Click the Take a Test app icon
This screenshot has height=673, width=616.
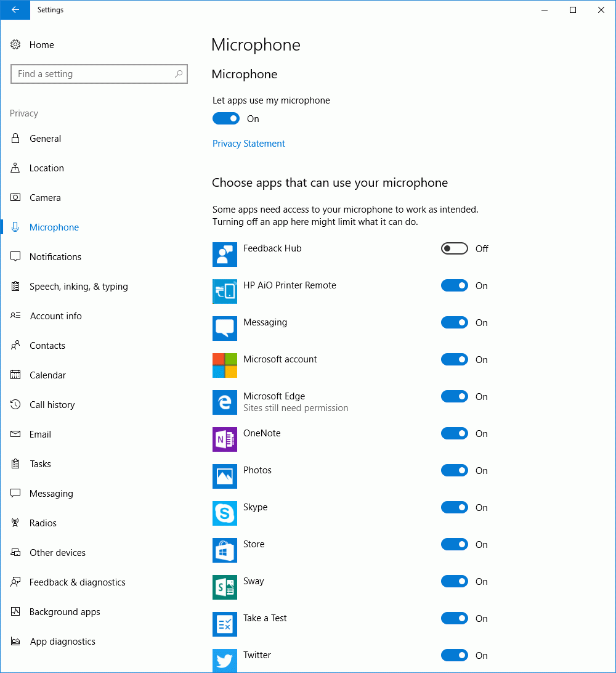click(224, 624)
